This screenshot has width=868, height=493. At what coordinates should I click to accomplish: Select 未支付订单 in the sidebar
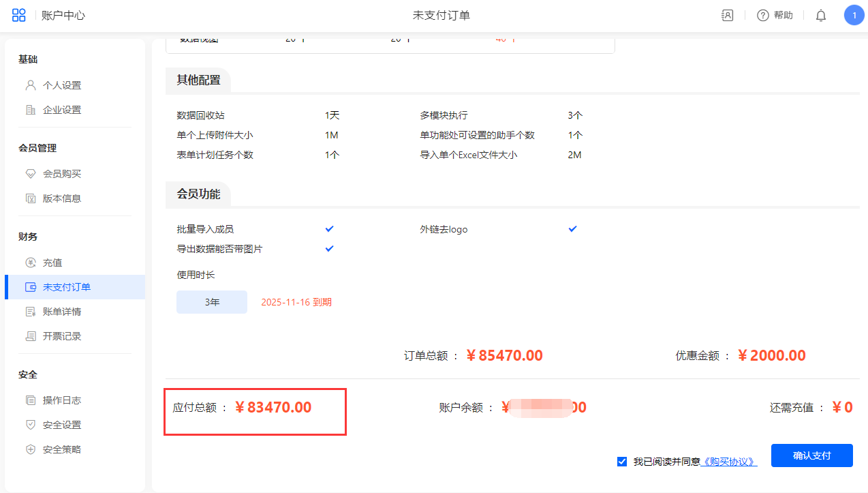(67, 287)
